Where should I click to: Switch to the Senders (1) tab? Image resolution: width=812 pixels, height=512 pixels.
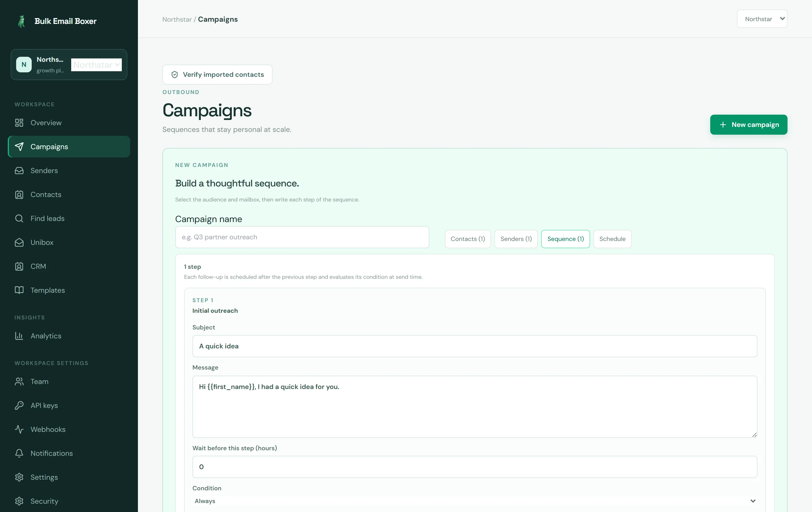tap(516, 239)
